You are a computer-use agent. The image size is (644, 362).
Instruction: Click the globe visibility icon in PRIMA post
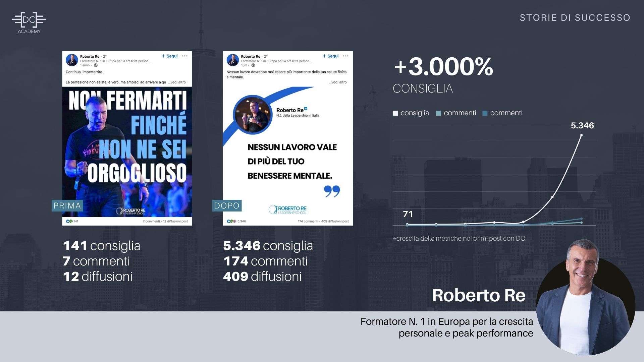pos(96,65)
